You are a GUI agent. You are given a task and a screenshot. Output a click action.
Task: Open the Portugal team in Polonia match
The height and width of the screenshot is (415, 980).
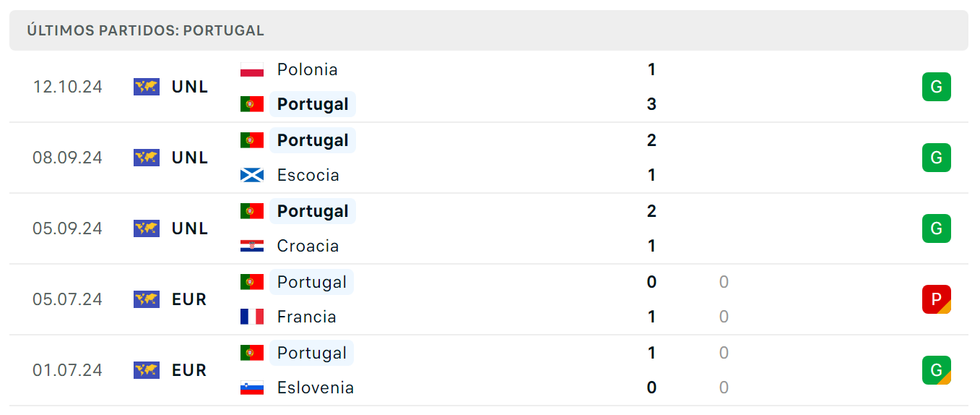(x=313, y=104)
